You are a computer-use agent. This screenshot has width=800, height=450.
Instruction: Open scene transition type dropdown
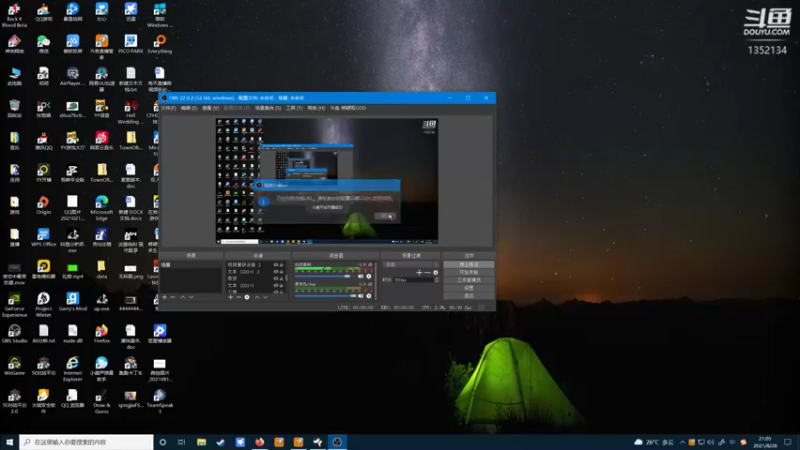(x=411, y=264)
